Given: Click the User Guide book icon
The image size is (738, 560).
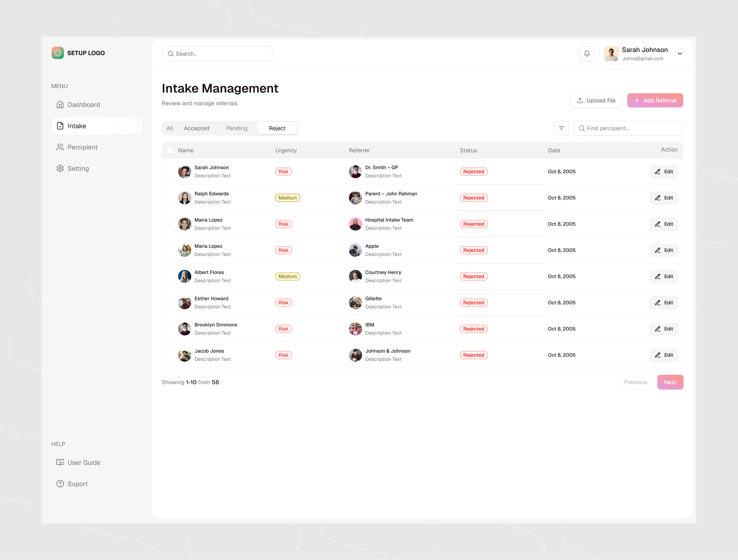Looking at the screenshot, I should (x=60, y=462).
